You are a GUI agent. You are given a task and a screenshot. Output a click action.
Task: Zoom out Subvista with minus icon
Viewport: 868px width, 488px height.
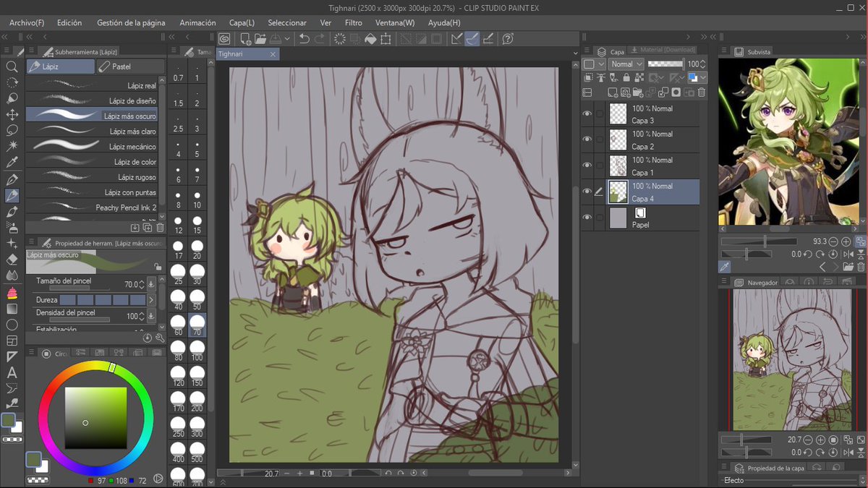coord(834,241)
